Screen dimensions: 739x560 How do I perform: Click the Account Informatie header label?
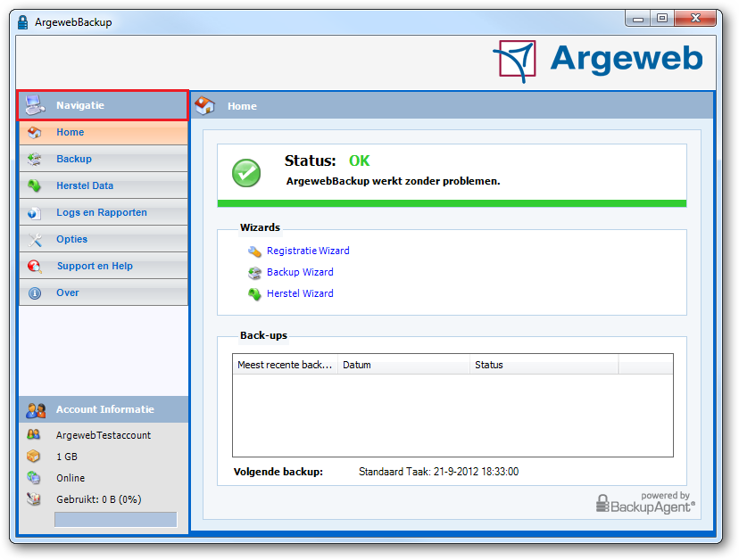(105, 410)
